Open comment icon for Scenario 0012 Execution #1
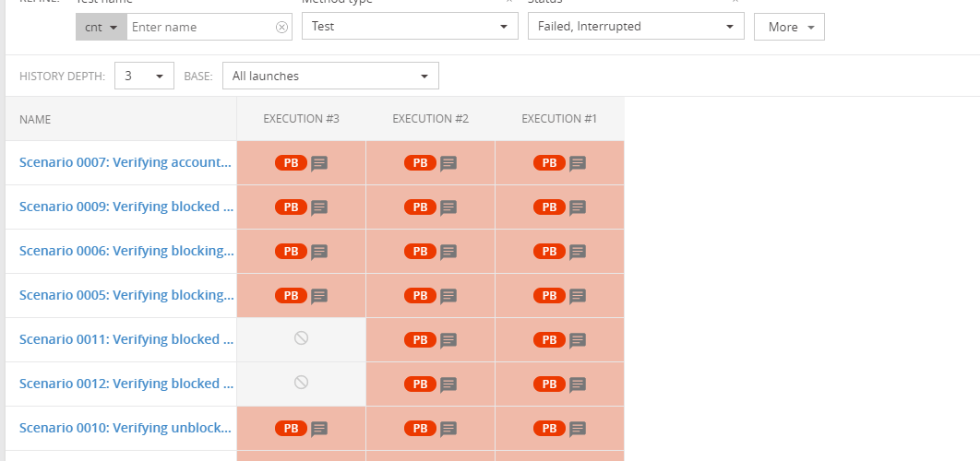Screen dimensions: 980x461 (x=578, y=385)
